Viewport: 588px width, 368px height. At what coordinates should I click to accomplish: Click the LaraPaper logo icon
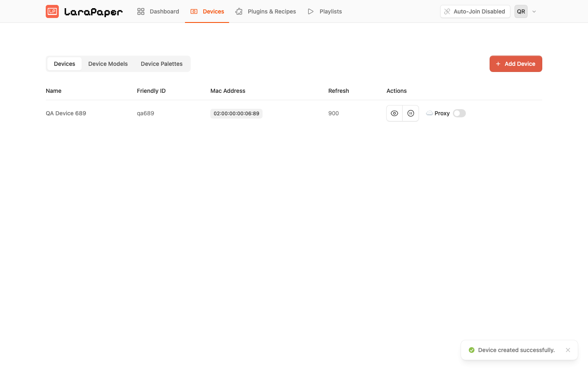[x=52, y=11]
